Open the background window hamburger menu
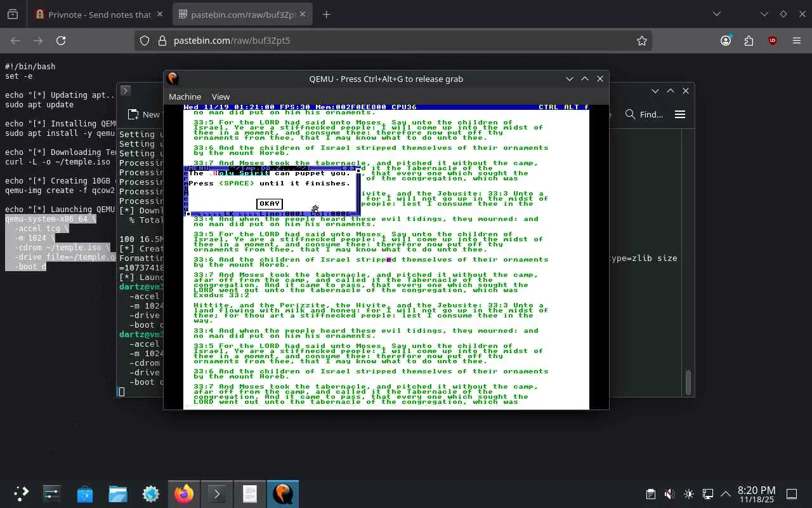 pyautogui.click(x=680, y=114)
